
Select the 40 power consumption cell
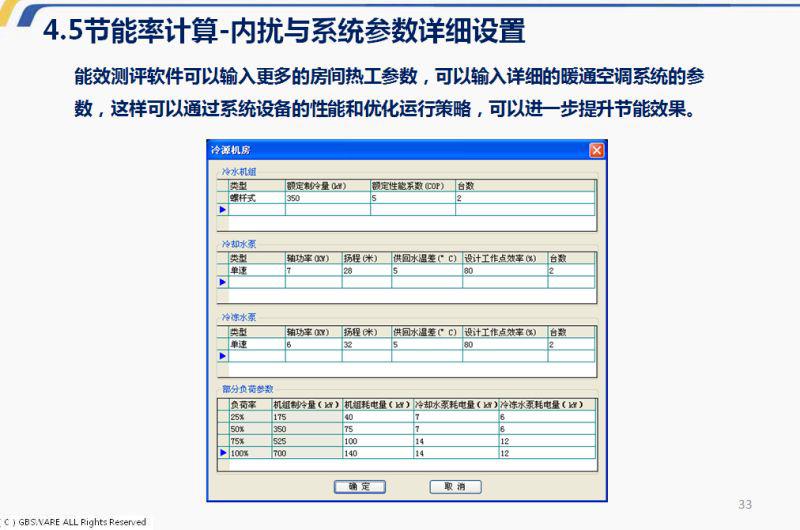click(378, 417)
